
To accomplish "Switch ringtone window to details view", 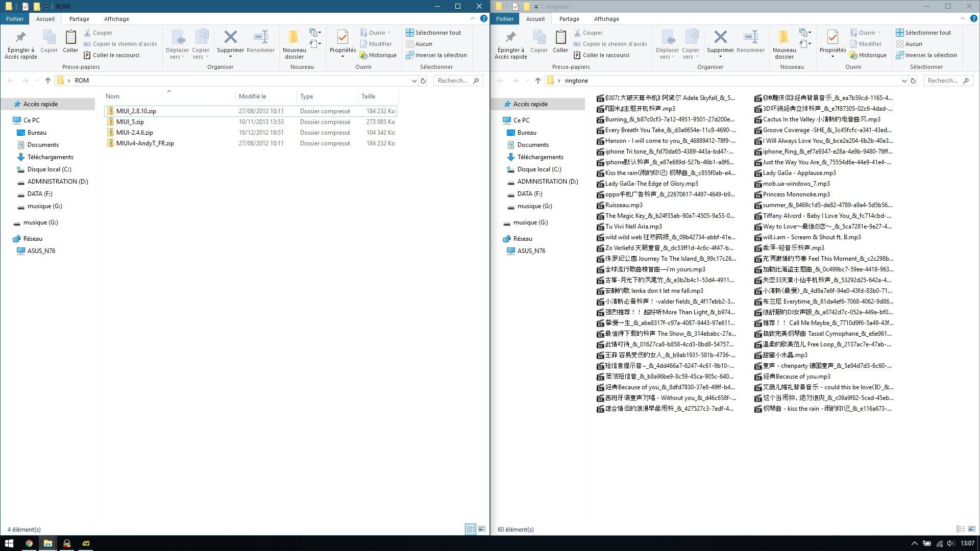I will [x=960, y=529].
